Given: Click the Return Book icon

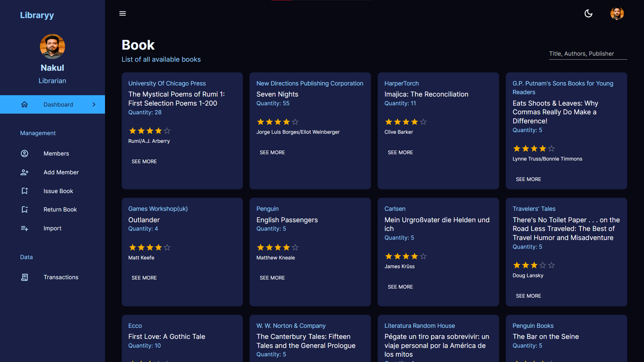Looking at the screenshot, I should pyautogui.click(x=24, y=209).
